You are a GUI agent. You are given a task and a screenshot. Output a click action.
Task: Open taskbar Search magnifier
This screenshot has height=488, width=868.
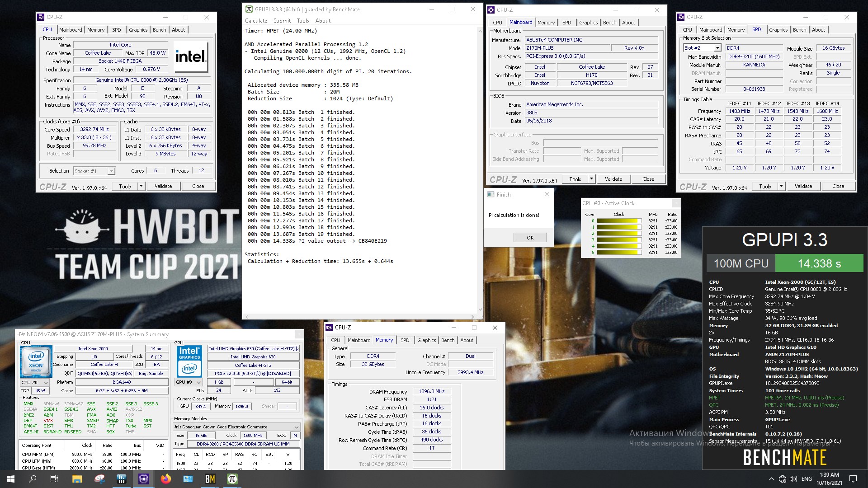point(33,479)
